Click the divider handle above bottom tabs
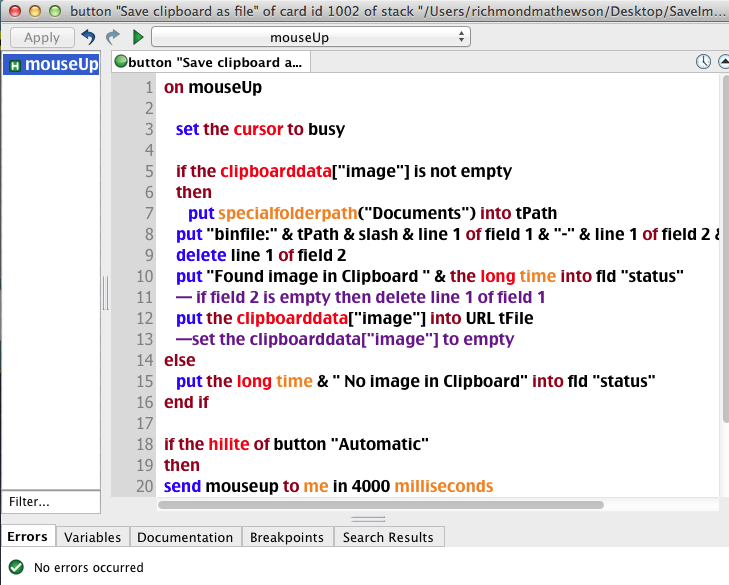The height and width of the screenshot is (585, 729). click(364, 519)
